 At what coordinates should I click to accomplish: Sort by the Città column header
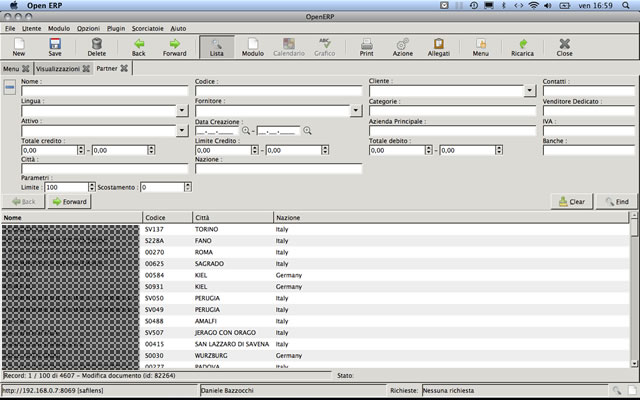[233, 218]
